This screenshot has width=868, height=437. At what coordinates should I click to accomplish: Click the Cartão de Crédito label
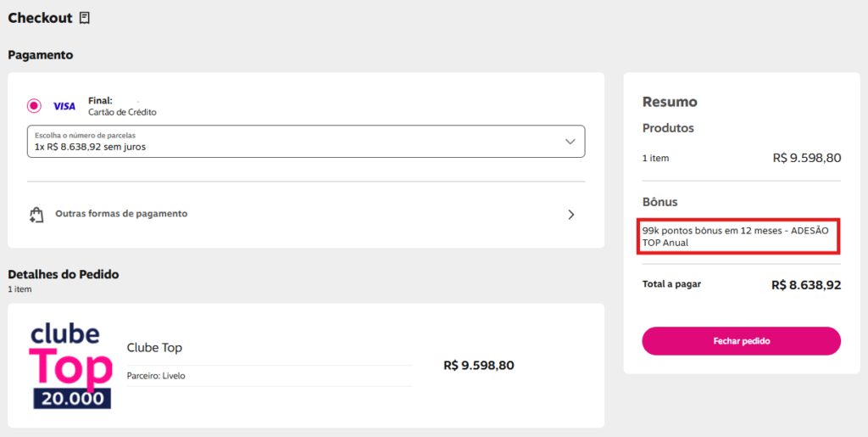tap(122, 112)
